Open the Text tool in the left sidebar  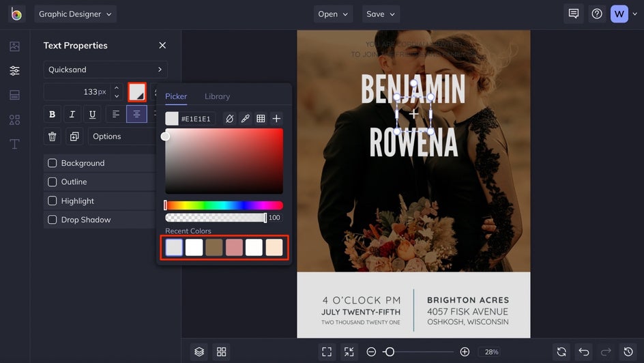(x=14, y=144)
